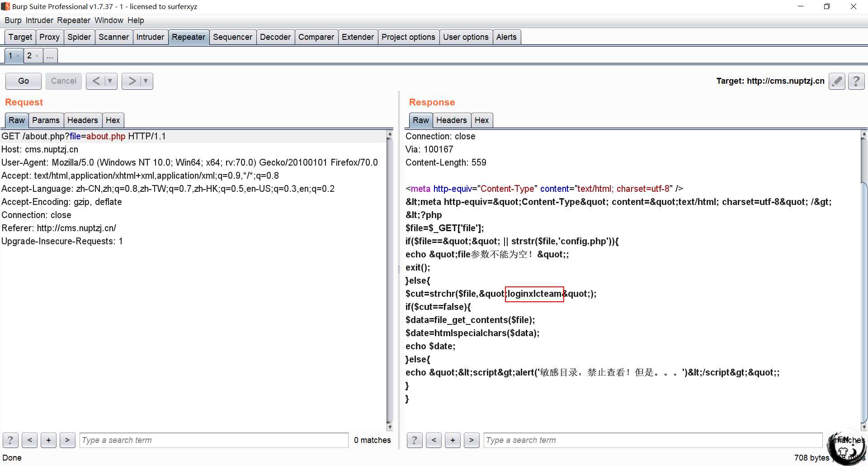
Task: Open the Help menu
Action: coord(136,20)
